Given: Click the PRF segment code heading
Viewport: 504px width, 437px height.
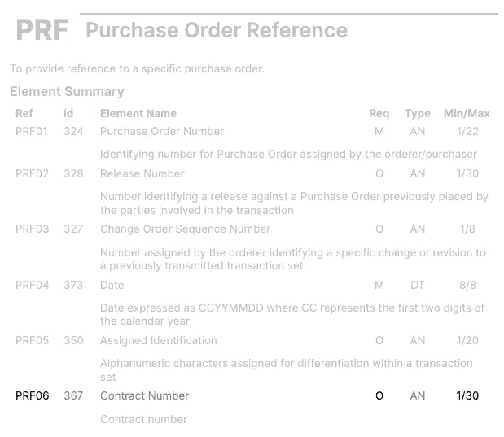Looking at the screenshot, I should tap(42, 30).
